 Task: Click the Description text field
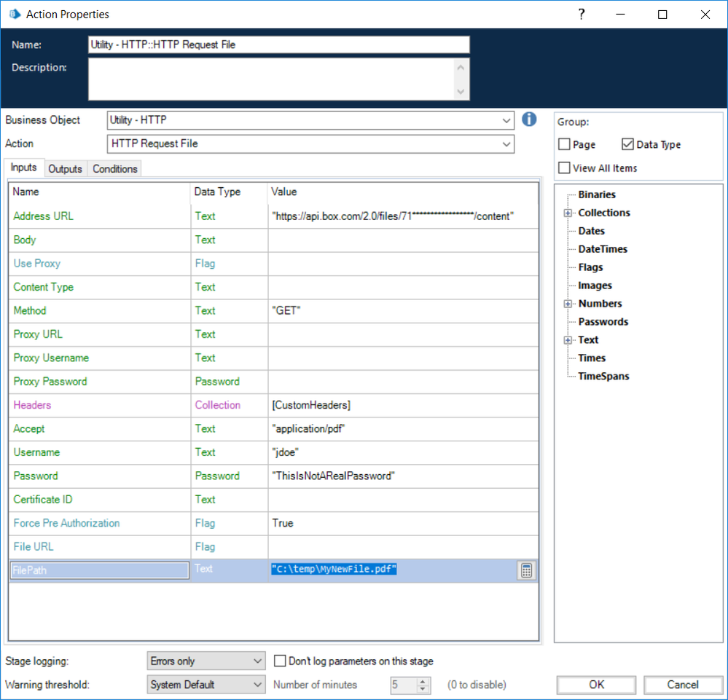click(271, 79)
